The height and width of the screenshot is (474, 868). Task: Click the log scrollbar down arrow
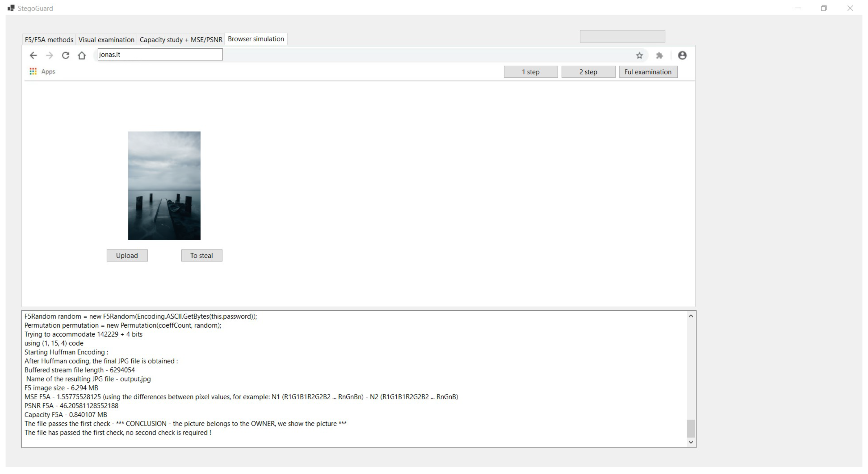pos(690,442)
